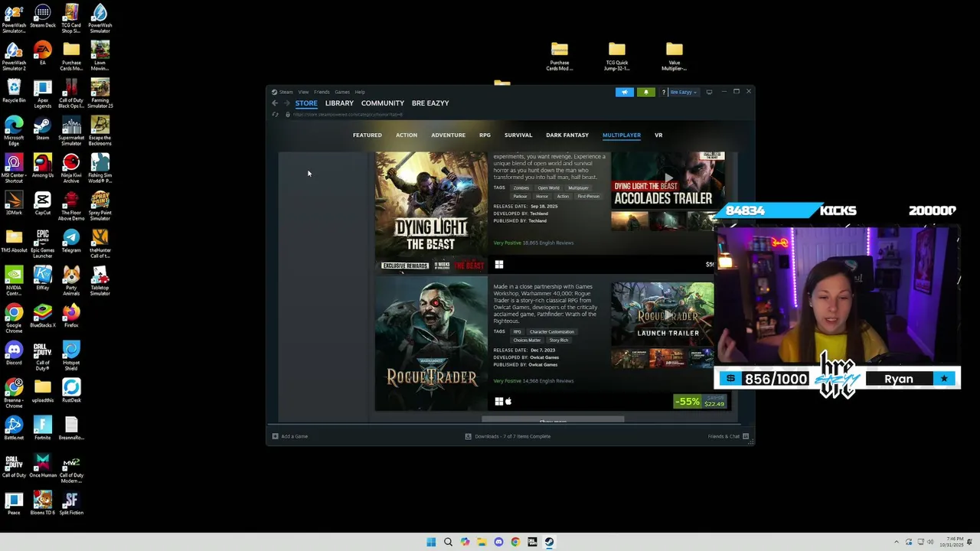Open Epic Games Launcher desktop icon
Image resolution: width=980 pixels, height=551 pixels.
point(43,243)
